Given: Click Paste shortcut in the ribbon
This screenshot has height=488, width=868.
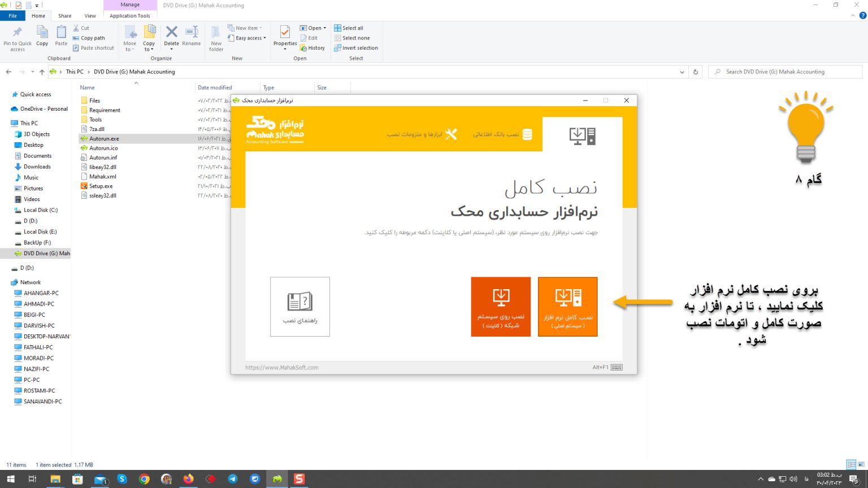Looking at the screenshot, I should [93, 48].
